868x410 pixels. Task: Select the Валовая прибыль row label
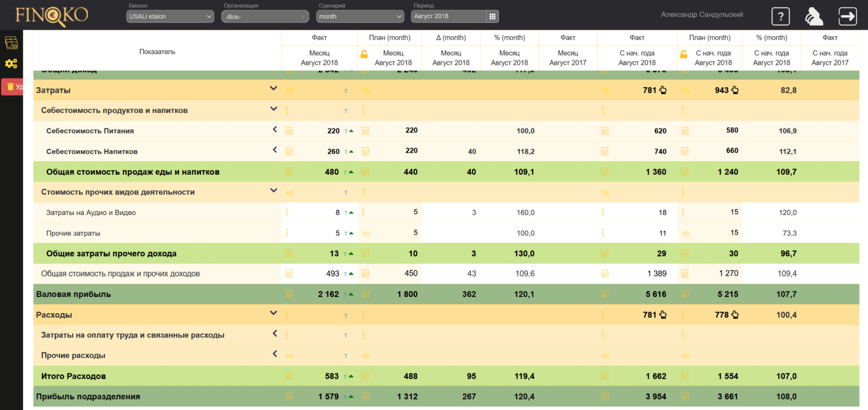[x=73, y=294]
